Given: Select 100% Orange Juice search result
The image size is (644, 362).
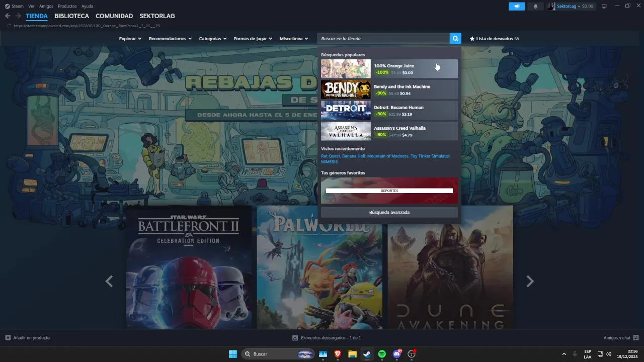Looking at the screenshot, I should [x=389, y=69].
